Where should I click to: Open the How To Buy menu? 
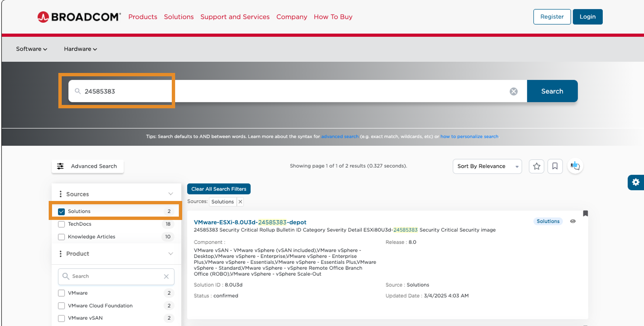333,17
